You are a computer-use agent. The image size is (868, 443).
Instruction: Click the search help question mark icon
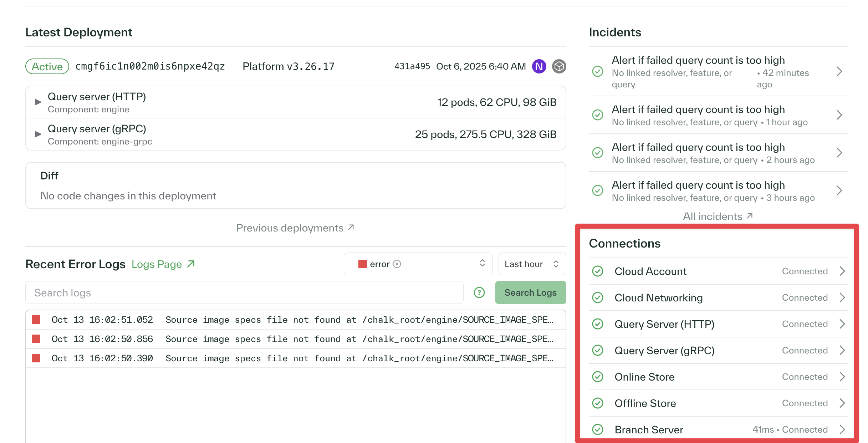coord(479,292)
